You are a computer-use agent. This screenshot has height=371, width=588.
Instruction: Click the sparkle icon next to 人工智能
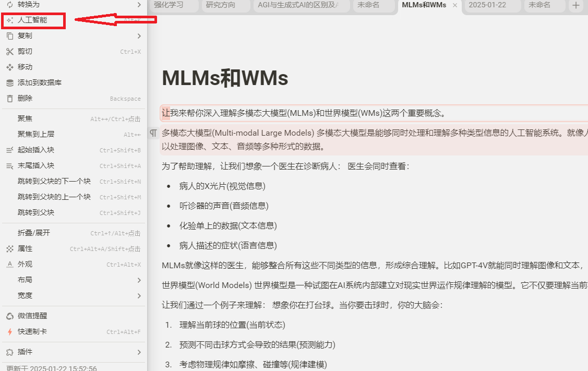(9, 20)
